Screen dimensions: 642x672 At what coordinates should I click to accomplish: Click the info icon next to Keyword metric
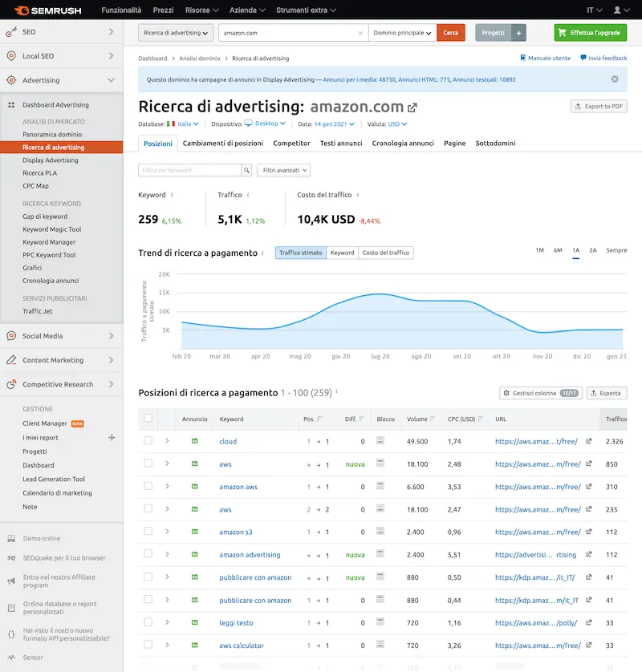coord(172,195)
